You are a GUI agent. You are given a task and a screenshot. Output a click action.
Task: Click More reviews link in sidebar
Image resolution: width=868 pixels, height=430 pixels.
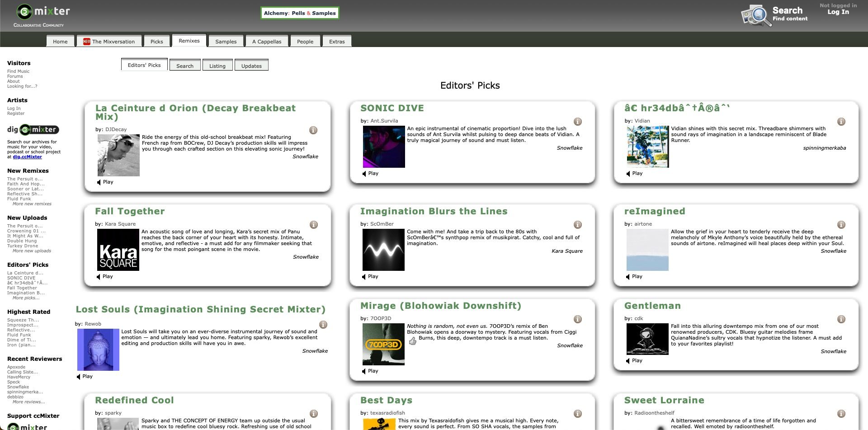(x=29, y=402)
